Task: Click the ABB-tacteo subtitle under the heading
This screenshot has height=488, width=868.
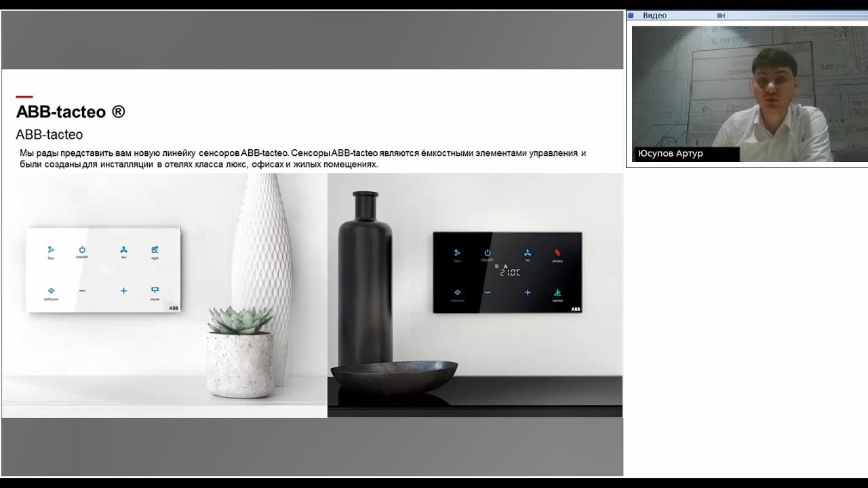Action: [50, 135]
